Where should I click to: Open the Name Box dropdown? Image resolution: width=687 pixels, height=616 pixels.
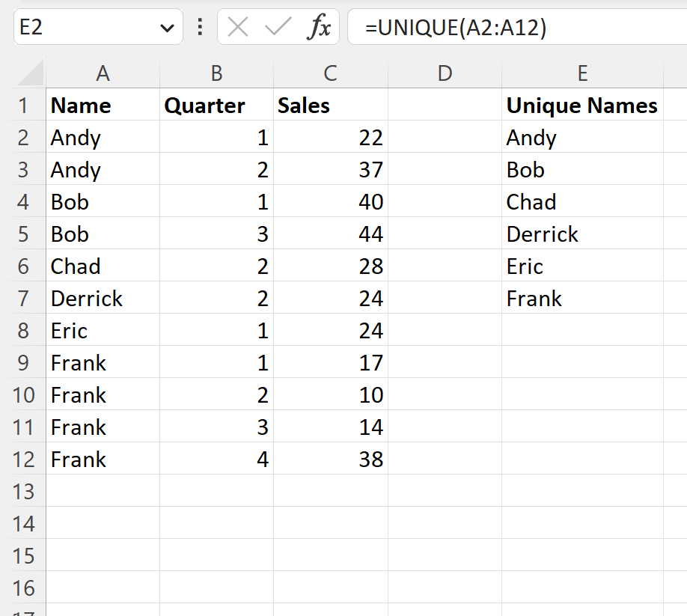(x=168, y=27)
